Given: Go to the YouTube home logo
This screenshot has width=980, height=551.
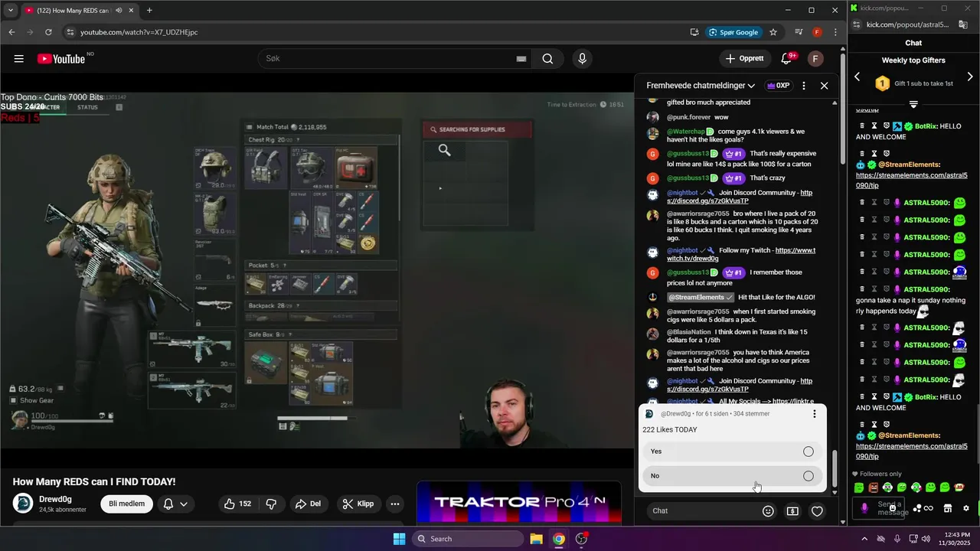Looking at the screenshot, I should 61,59.
